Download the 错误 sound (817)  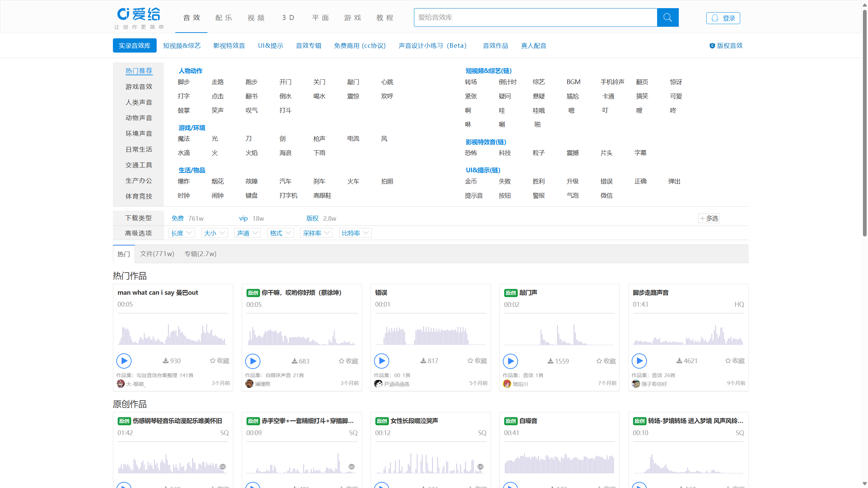429,361
